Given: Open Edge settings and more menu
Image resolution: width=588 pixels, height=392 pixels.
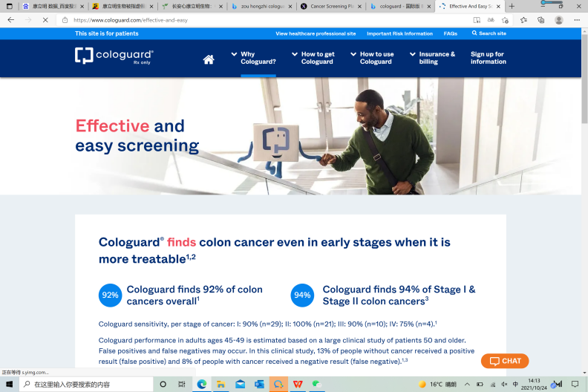Looking at the screenshot, I should click(577, 20).
